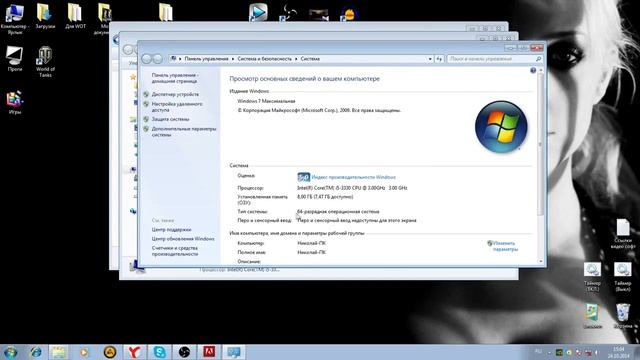Screen dimensions: 640x360
Task: Switch to Control Panel taskbar button
Action: (x=234, y=352)
